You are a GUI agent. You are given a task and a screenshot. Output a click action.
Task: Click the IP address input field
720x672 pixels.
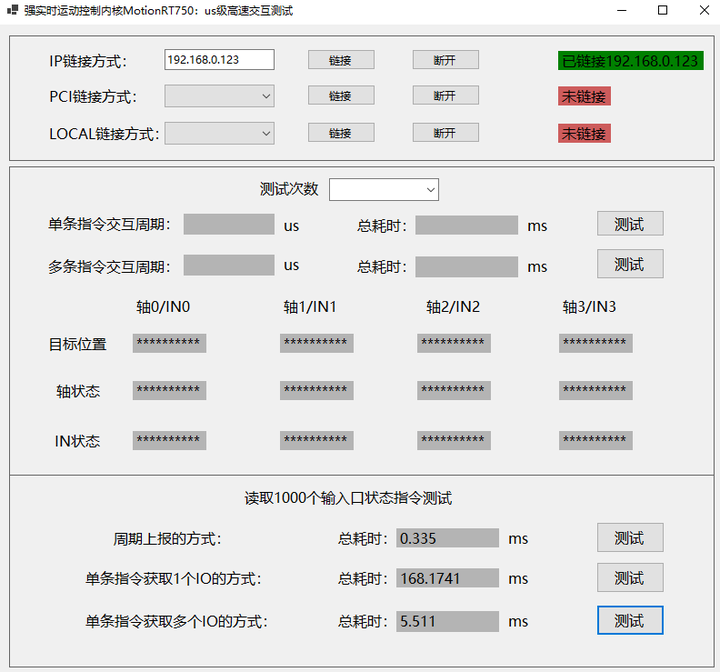pyautogui.click(x=219, y=60)
